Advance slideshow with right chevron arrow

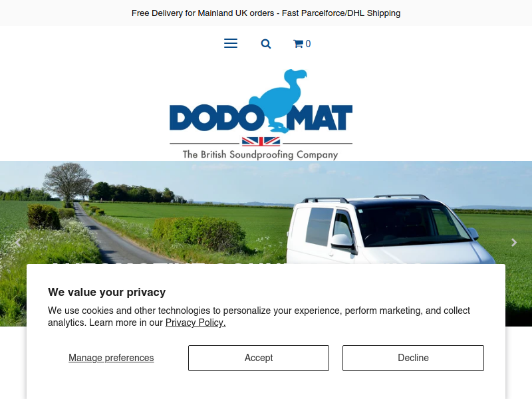click(x=514, y=242)
